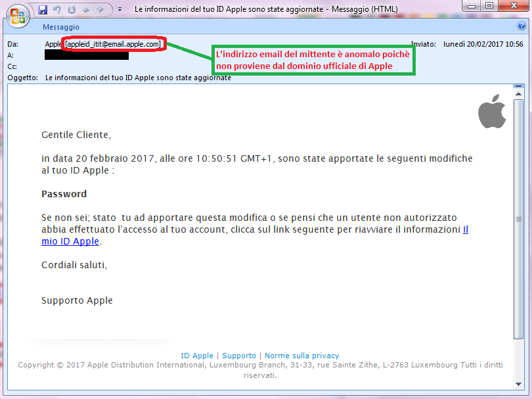Open Outlook help question mark icon
The image size is (532, 399).
521,26
